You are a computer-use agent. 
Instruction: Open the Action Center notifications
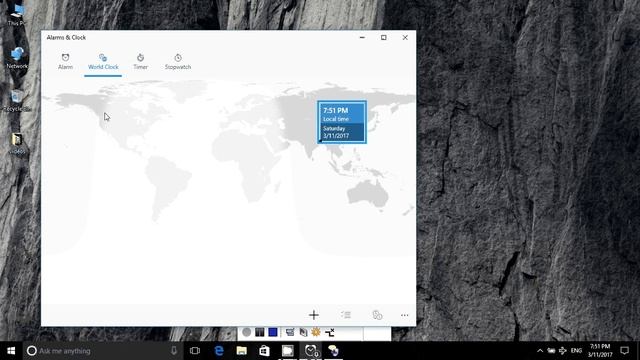tap(624, 351)
